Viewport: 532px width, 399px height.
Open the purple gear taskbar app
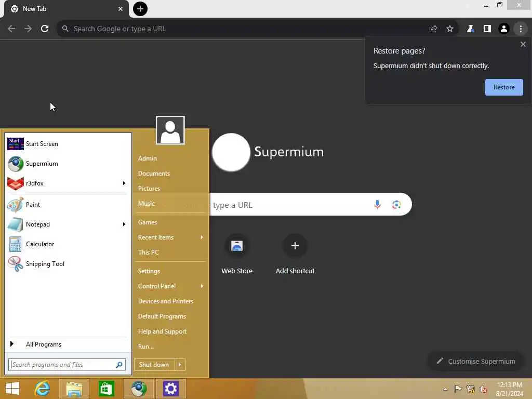click(170, 389)
